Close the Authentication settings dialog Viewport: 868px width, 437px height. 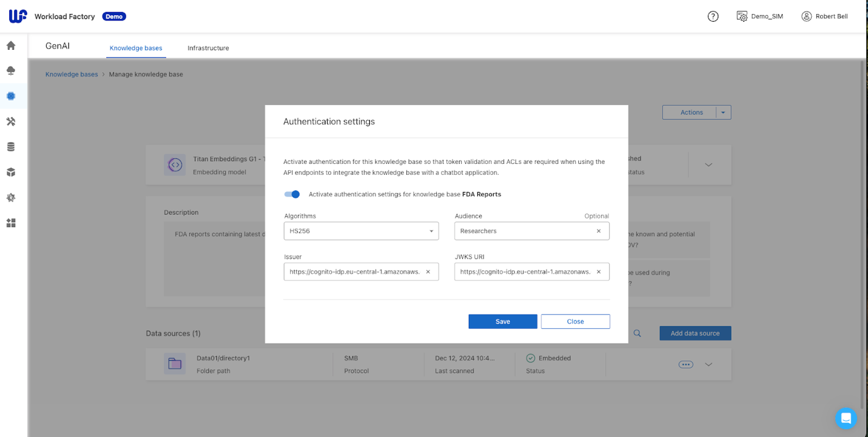[x=576, y=322]
